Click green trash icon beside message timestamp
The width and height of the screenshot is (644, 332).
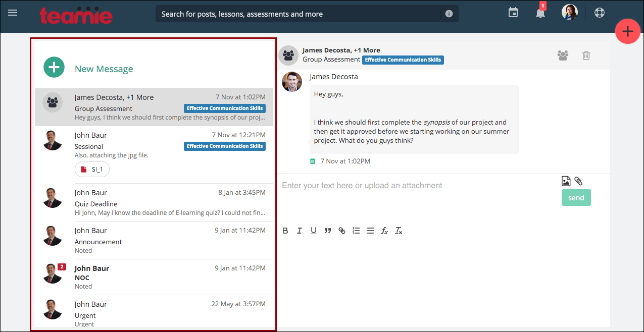pos(313,161)
